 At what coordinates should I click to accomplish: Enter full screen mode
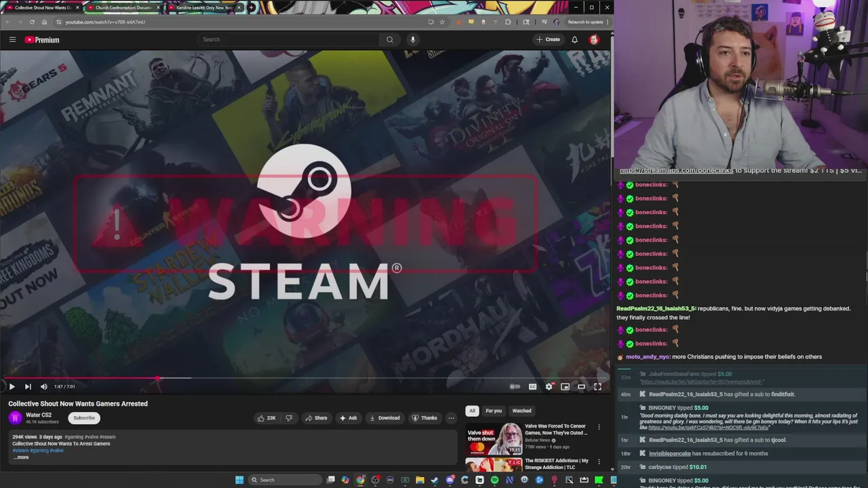tap(597, 386)
